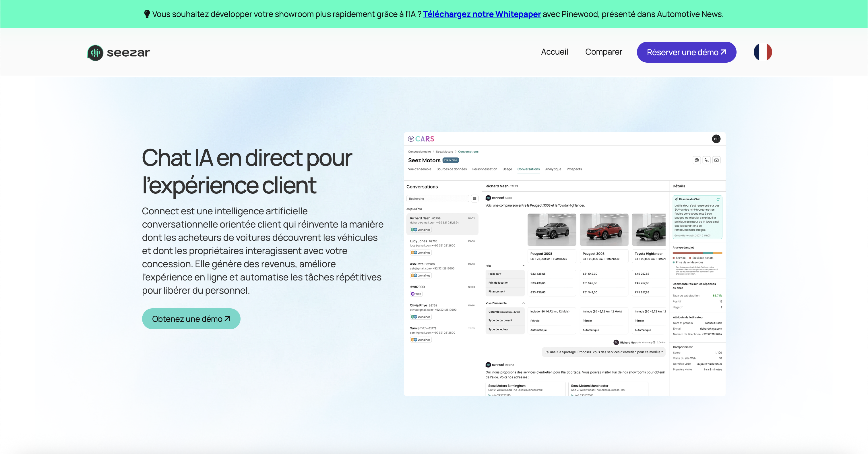Open the conversation filter settings icon
This screenshot has height=454, width=868.
474,199
